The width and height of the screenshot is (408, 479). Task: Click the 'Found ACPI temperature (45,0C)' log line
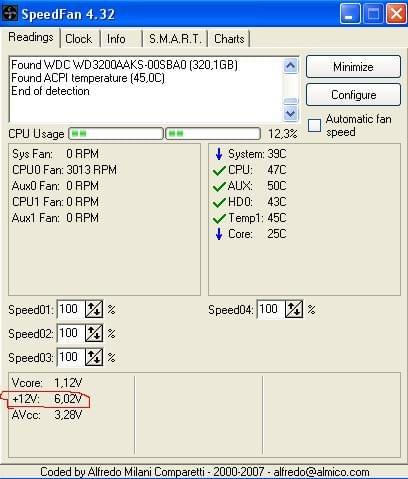coord(88,78)
